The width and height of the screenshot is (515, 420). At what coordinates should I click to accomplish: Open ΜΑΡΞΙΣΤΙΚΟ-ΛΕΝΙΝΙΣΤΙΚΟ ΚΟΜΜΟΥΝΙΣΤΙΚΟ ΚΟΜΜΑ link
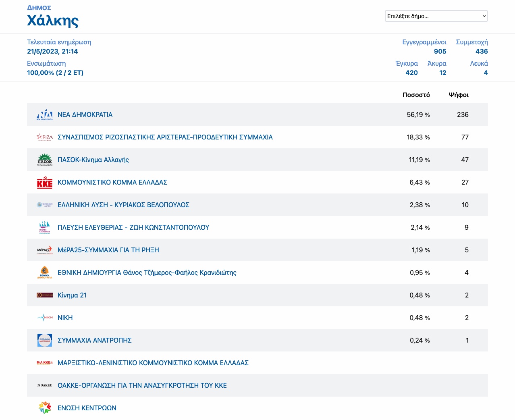tap(153, 363)
